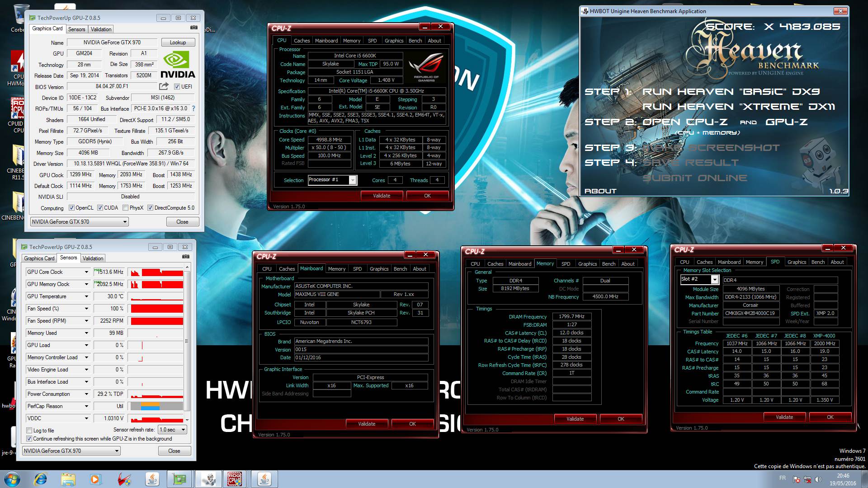Open the GPU Core Clock sensor dropdown

(x=86, y=272)
